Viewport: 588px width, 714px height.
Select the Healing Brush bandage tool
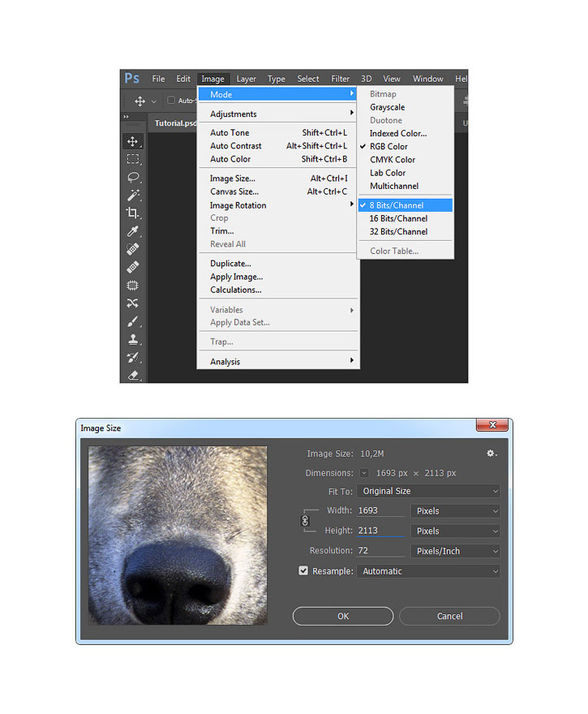pos(132,267)
